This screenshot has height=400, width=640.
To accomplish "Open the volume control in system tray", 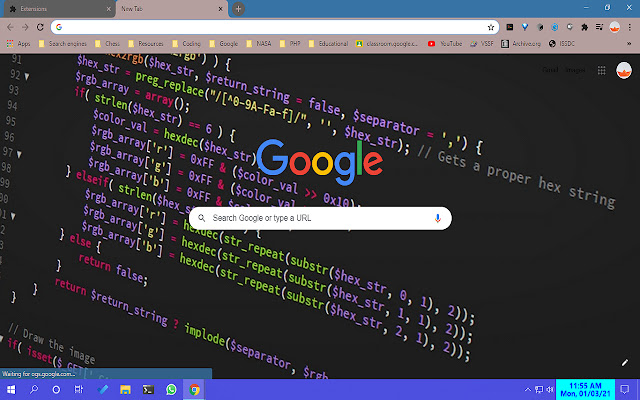I will coord(550,389).
